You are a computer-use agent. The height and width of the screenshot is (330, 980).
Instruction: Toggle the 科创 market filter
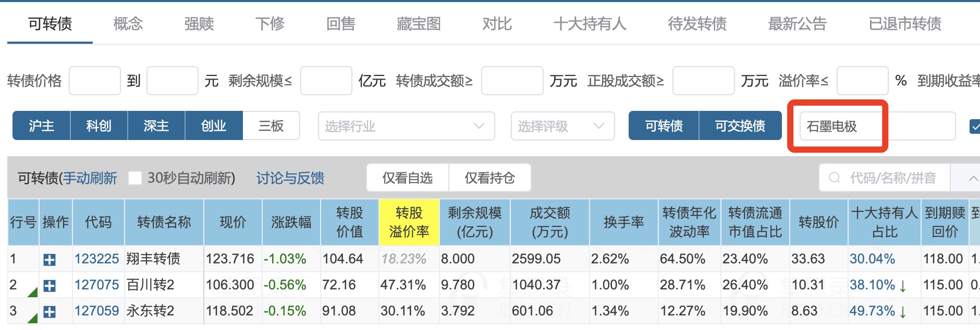click(99, 126)
